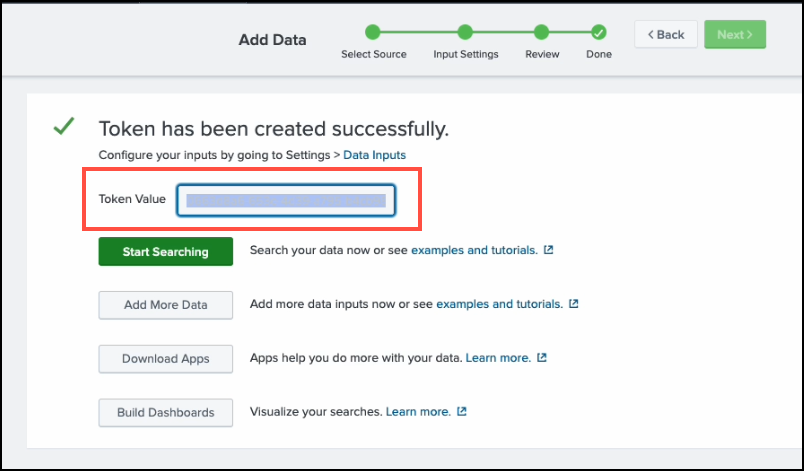The image size is (804, 471).
Task: Select the Token Value text field
Action: click(286, 200)
